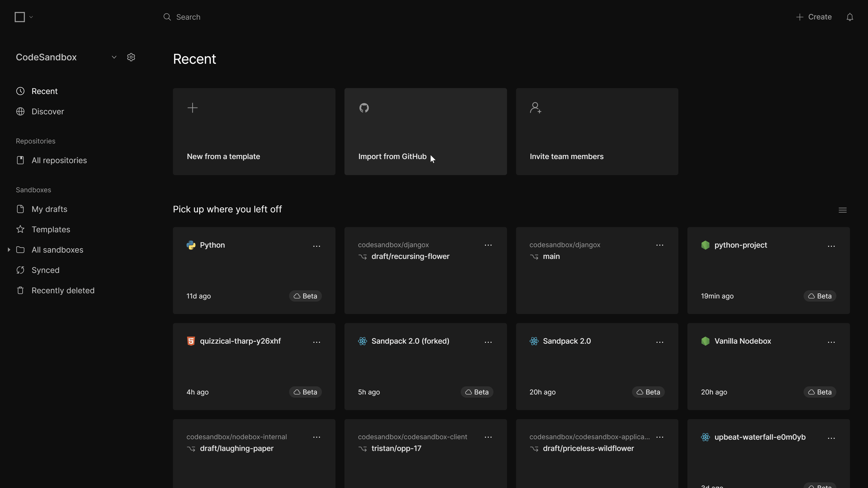
Task: Open workspace settings gear icon
Action: tap(131, 57)
